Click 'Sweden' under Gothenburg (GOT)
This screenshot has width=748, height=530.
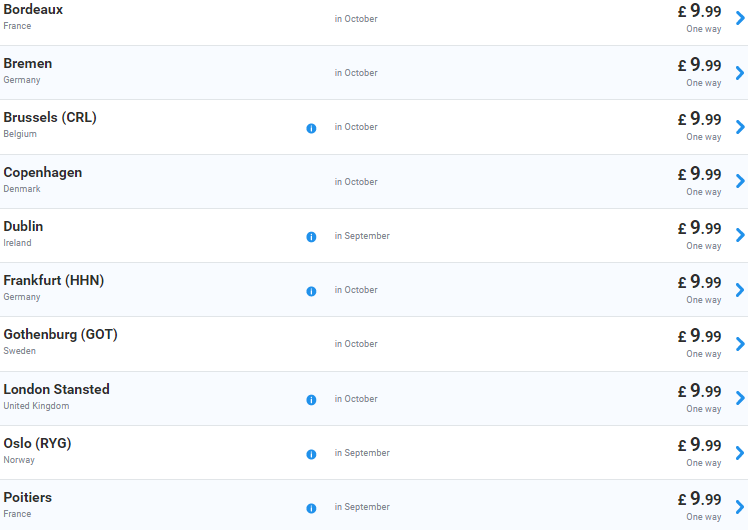[x=20, y=351]
